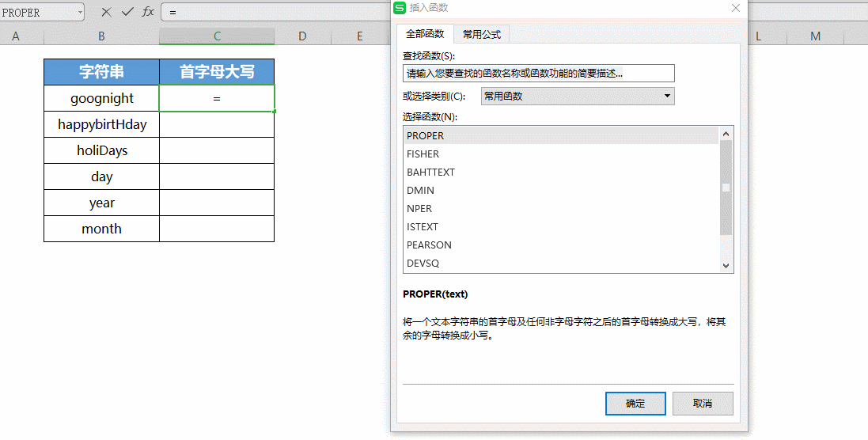
Task: Click the 查找函数 search input field
Action: (x=539, y=73)
